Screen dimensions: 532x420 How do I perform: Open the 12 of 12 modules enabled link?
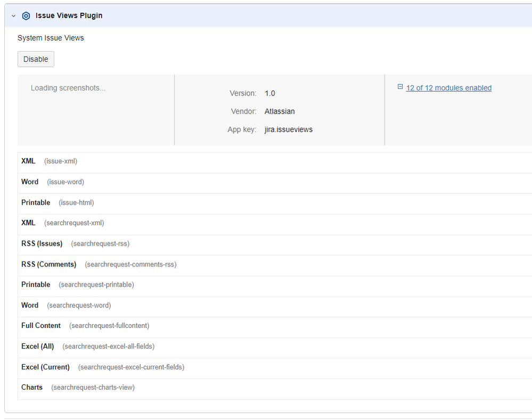pos(448,88)
